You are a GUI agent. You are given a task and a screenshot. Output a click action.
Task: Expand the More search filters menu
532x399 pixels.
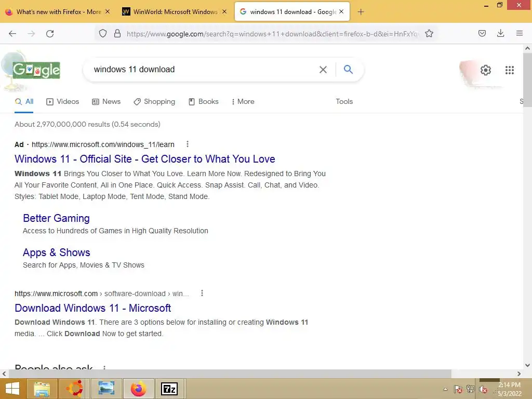243,101
